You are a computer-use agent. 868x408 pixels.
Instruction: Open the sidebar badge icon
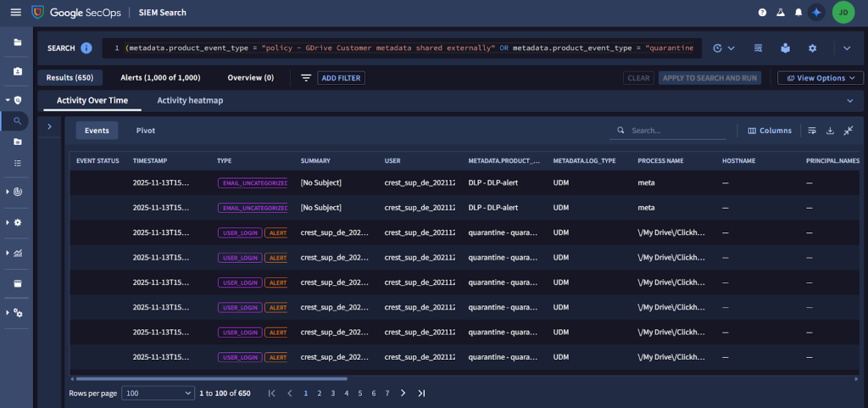18,71
